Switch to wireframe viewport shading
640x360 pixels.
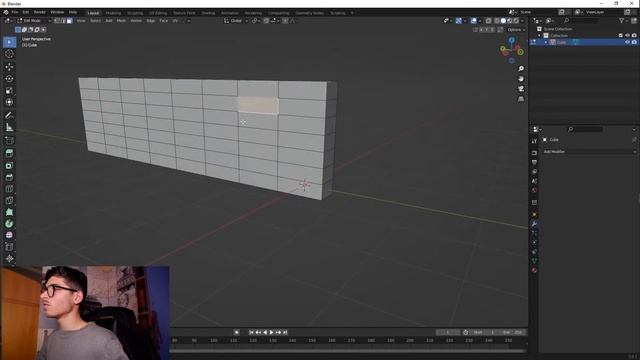[x=497, y=20]
